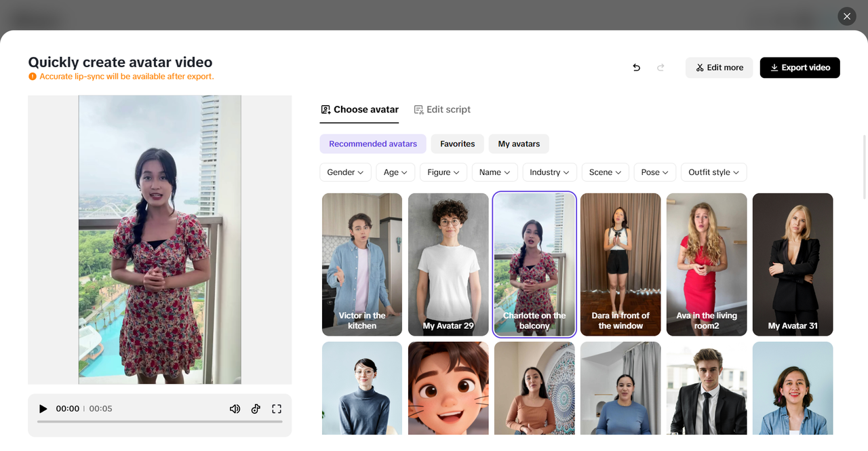Expand the Scene filter

point(605,172)
